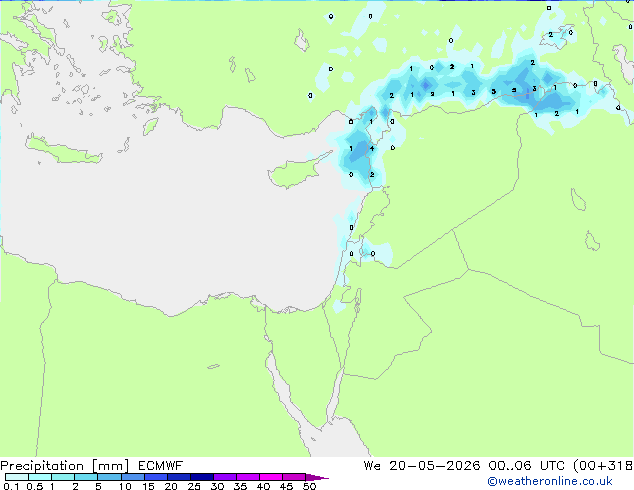Click the "[mm]" unit label

[x=110, y=466]
